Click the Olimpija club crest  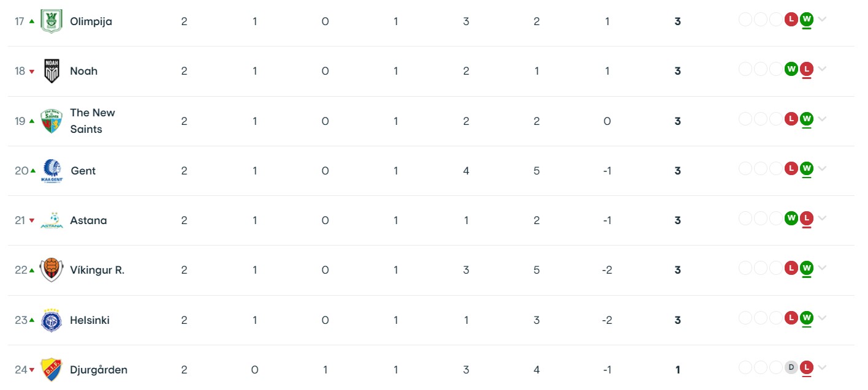click(x=51, y=21)
